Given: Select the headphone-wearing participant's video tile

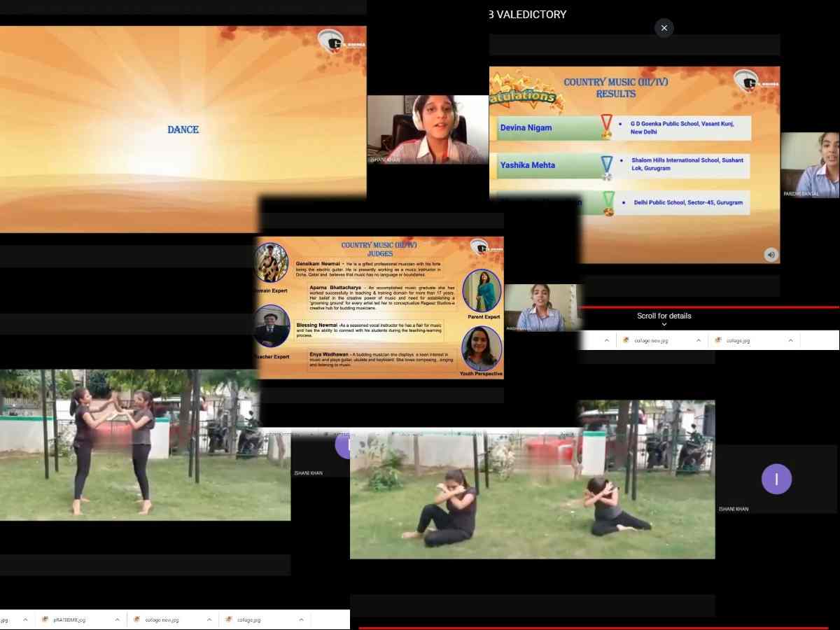Looking at the screenshot, I should coord(428,129).
